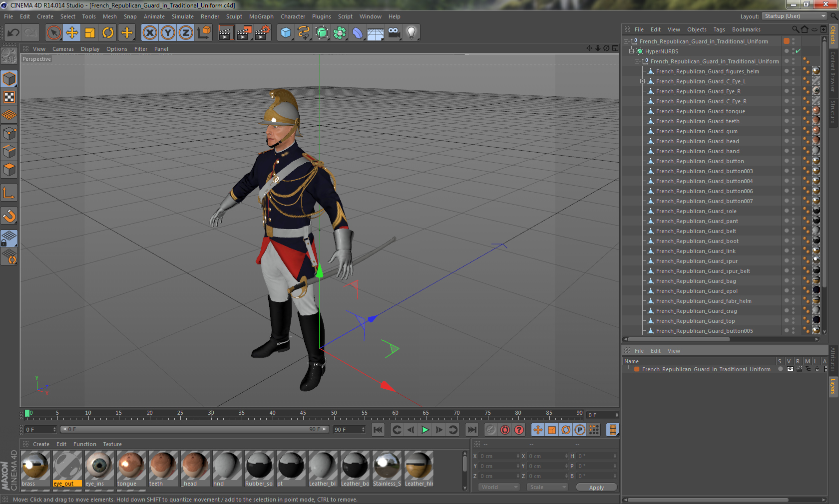
Task: Click the Apply button
Action: coord(596,488)
